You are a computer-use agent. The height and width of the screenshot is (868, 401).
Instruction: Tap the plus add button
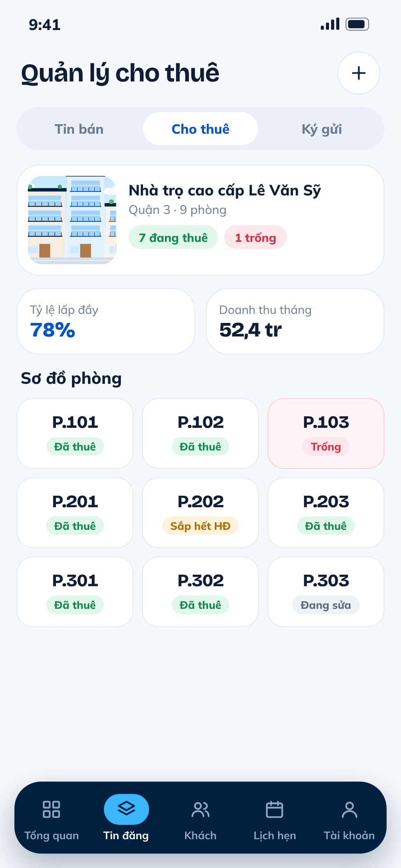coord(359,73)
